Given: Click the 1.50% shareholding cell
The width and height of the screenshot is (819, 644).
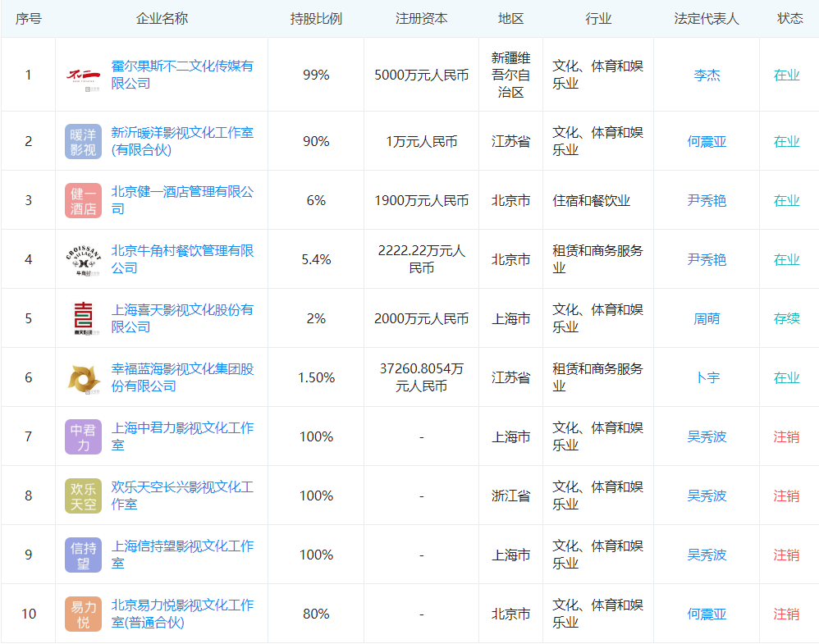Looking at the screenshot, I should coord(316,377).
